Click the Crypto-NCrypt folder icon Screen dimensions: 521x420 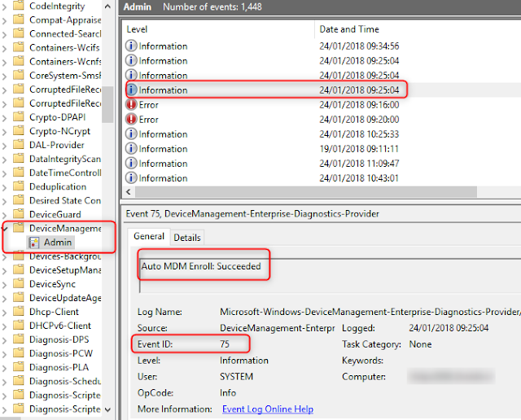19,131
